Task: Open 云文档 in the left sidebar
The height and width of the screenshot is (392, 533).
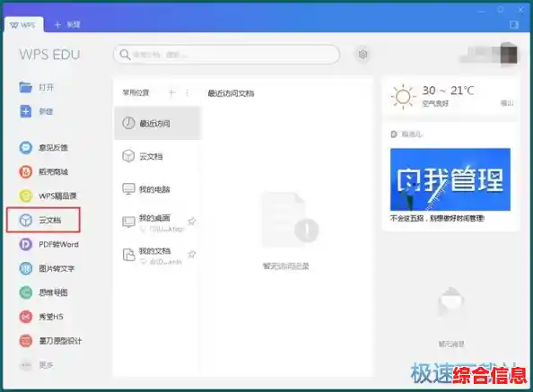Action: point(43,220)
